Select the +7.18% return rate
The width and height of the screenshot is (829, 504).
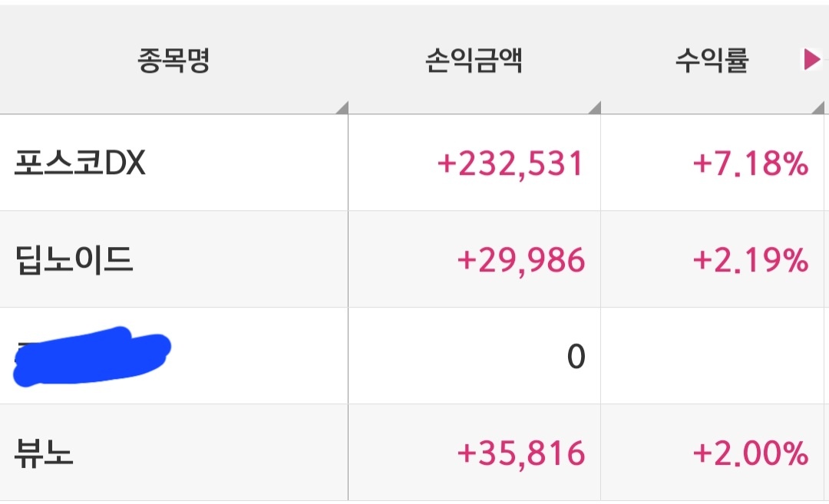(751, 163)
